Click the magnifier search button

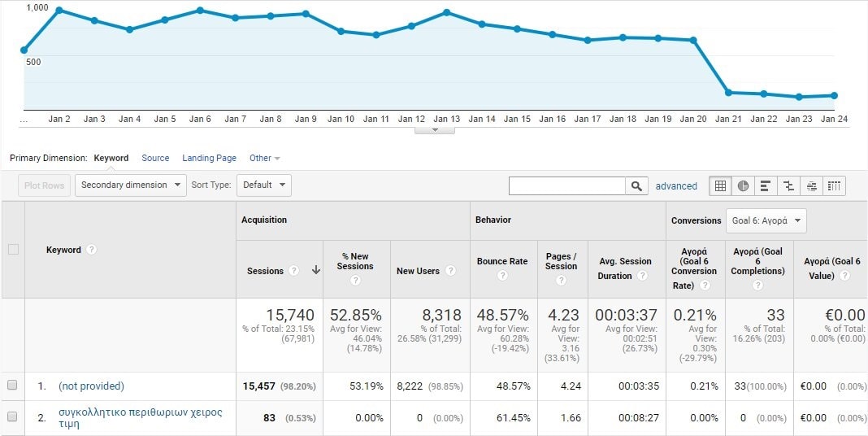[637, 185]
